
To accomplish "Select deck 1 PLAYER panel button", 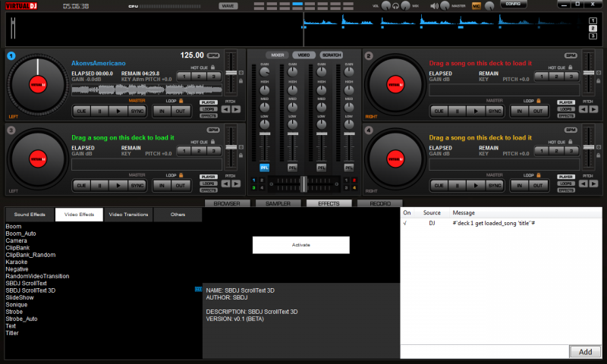I will [x=208, y=102].
